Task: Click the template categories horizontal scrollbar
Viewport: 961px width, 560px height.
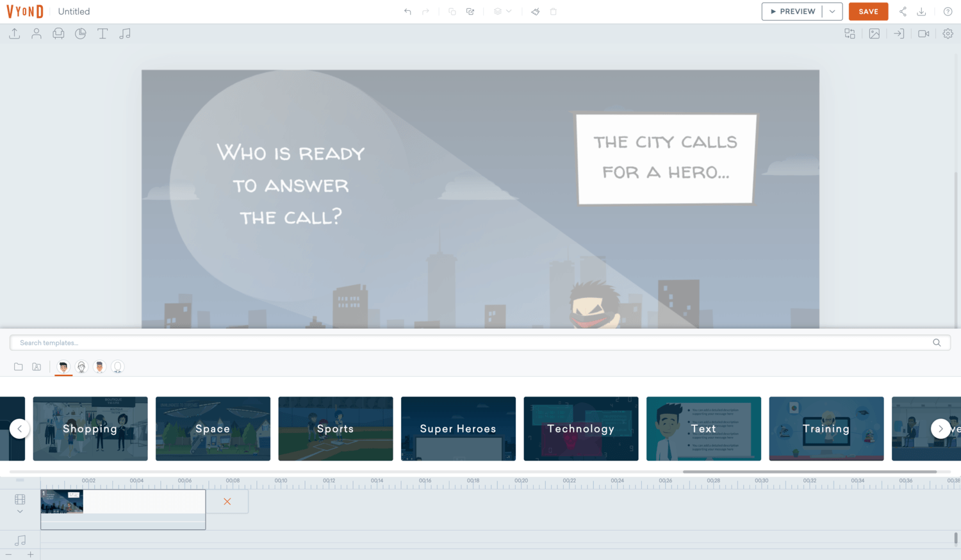Action: [810, 472]
